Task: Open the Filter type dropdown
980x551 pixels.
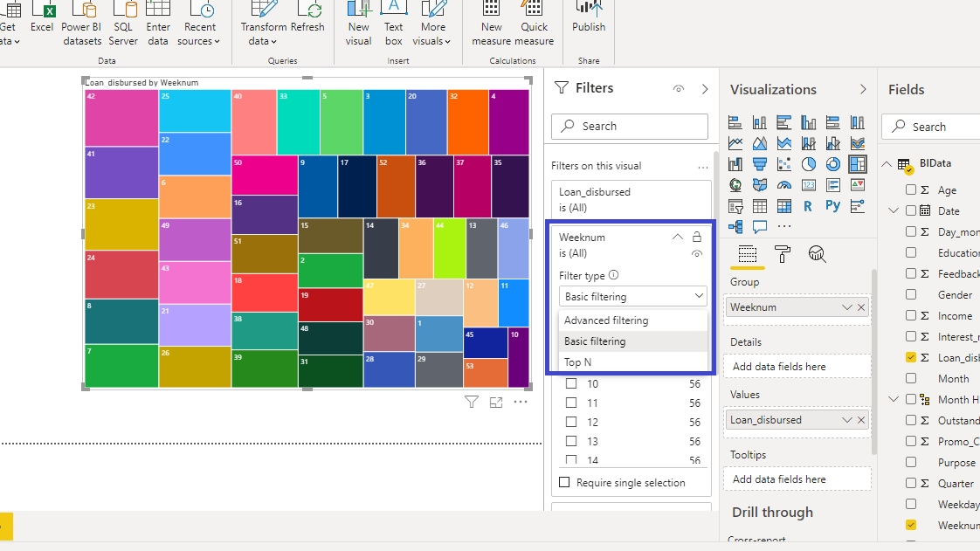Action: [633, 297]
